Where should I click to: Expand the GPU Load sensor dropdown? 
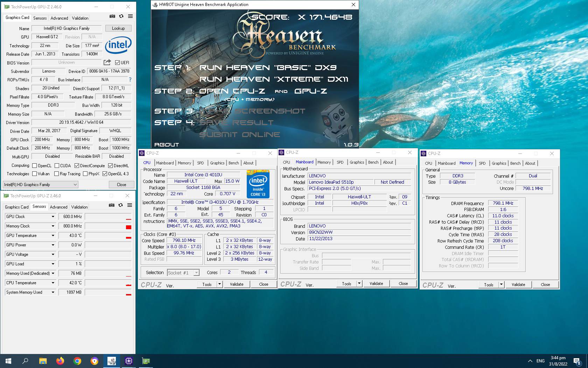pos(53,264)
